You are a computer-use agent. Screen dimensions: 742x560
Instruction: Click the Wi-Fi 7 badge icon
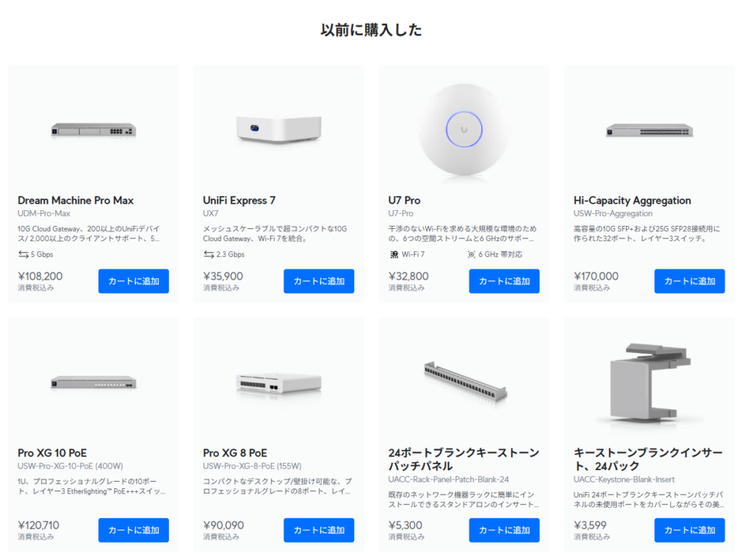(394, 254)
